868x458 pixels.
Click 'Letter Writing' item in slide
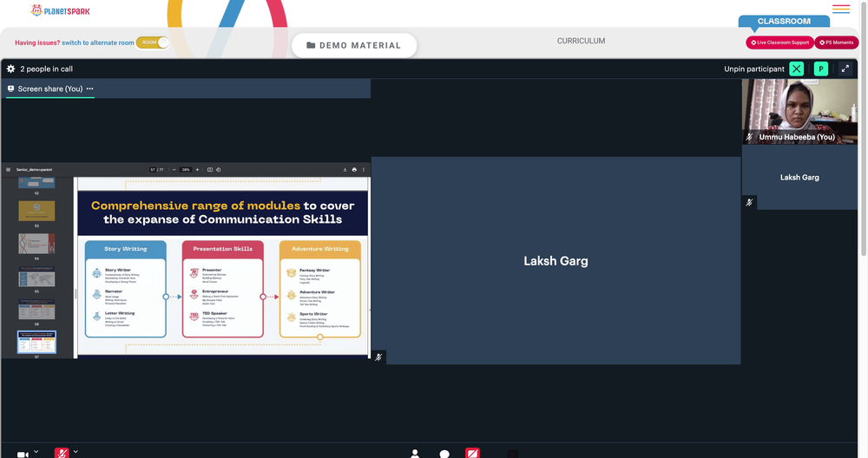(x=120, y=314)
